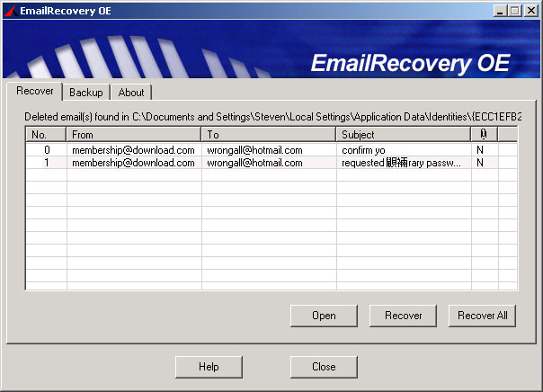
Task: Select the subject 'confirm yo'
Action: (363, 150)
